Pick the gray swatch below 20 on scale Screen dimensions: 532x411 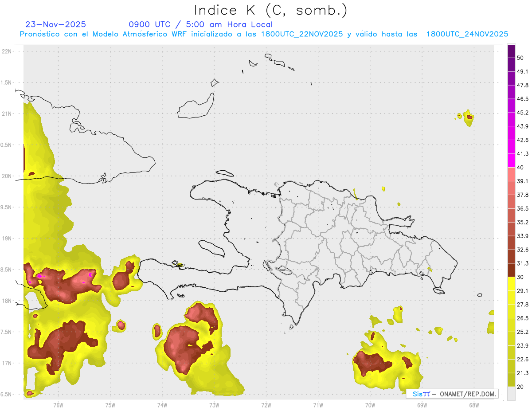511,394
